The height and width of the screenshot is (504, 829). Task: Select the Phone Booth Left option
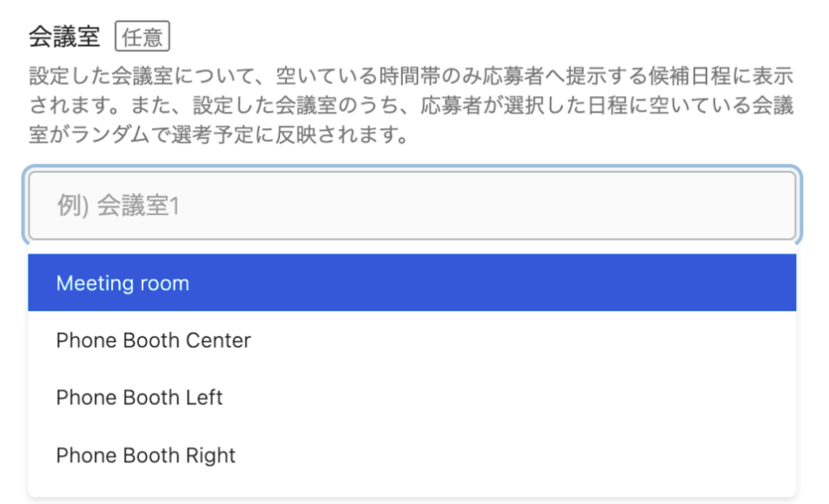coord(412,398)
